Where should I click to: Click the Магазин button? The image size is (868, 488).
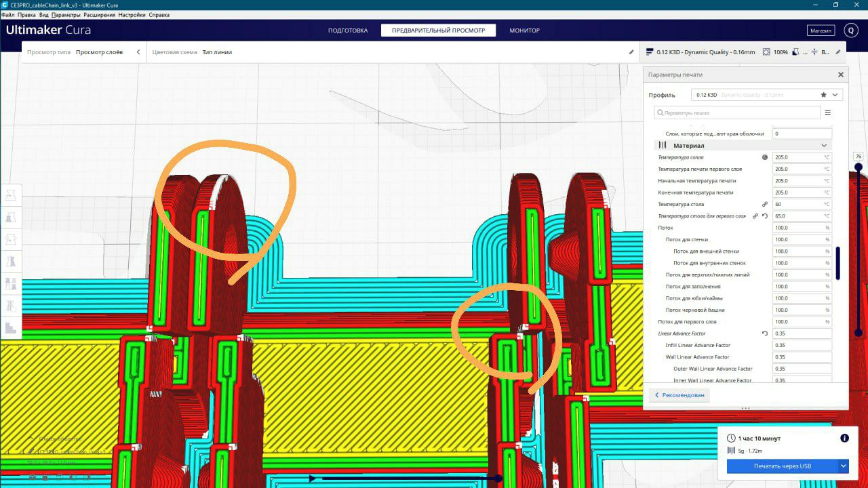click(x=821, y=30)
